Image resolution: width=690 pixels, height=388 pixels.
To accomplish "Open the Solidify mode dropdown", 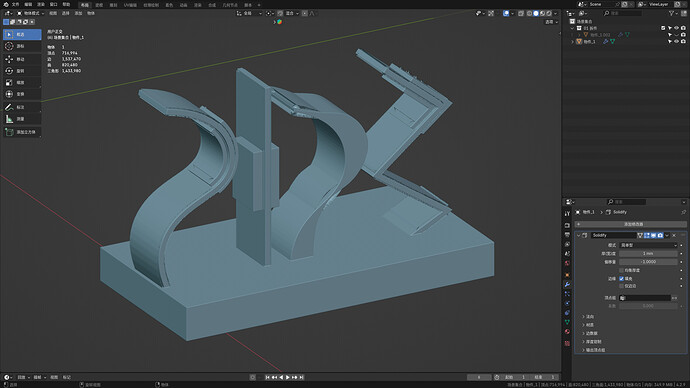I will click(648, 245).
